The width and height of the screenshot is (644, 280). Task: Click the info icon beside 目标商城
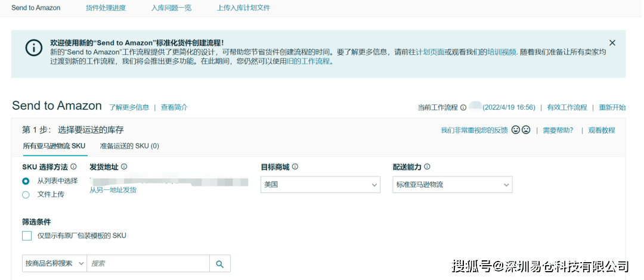(295, 167)
